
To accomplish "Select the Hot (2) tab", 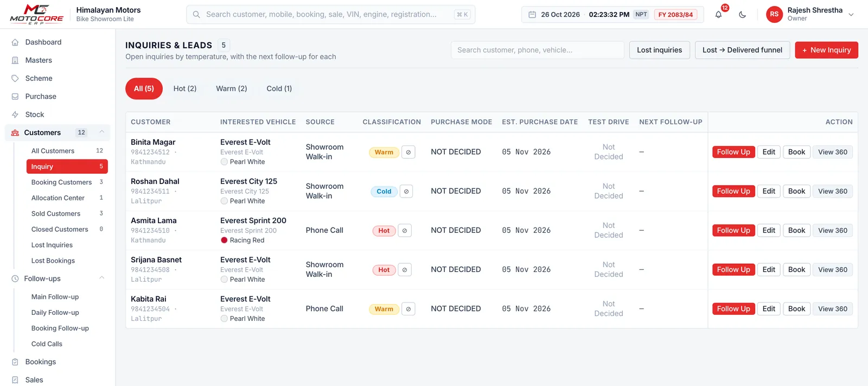I will 185,88.
